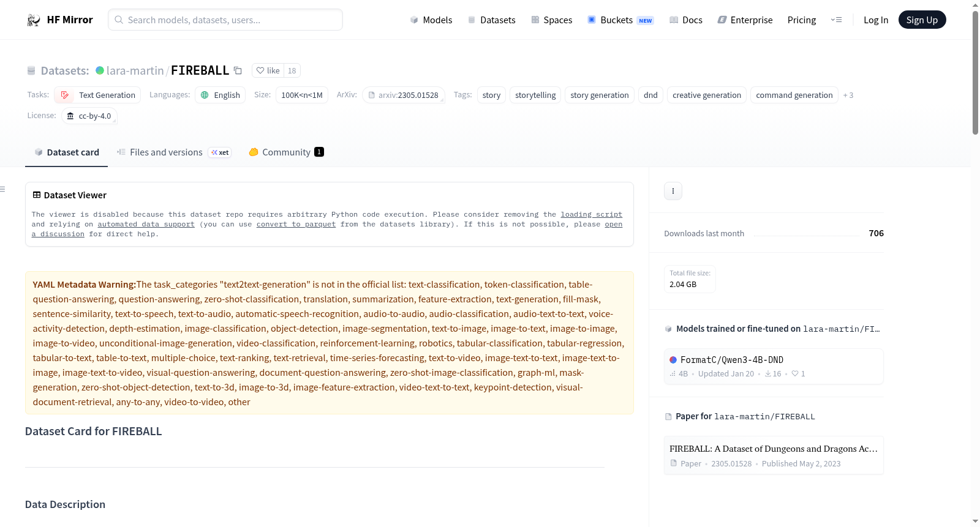Select the 100K<n<1M size tag
This screenshot has width=980, height=527.
302,95
